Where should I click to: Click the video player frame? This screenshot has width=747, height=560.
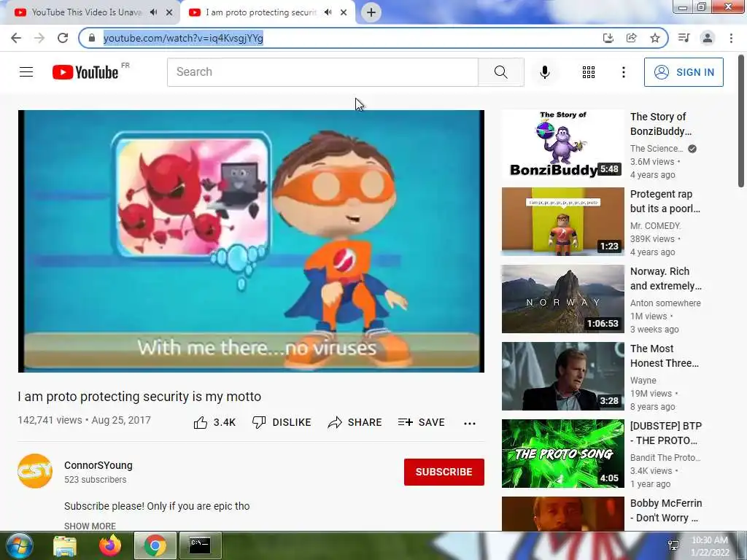tap(251, 241)
